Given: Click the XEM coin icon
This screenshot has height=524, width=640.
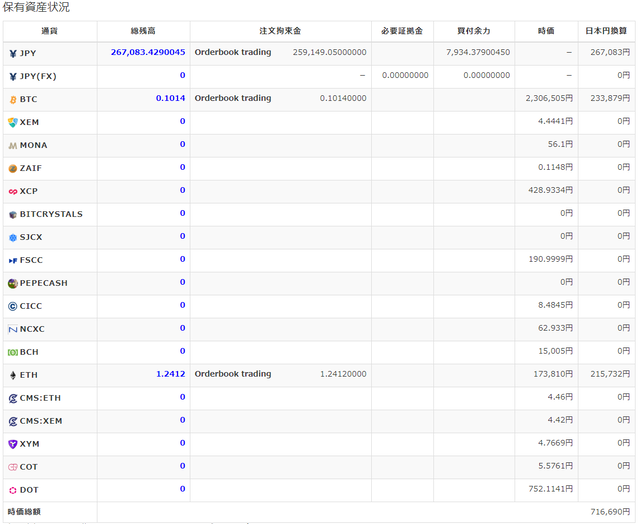Looking at the screenshot, I should [13, 122].
